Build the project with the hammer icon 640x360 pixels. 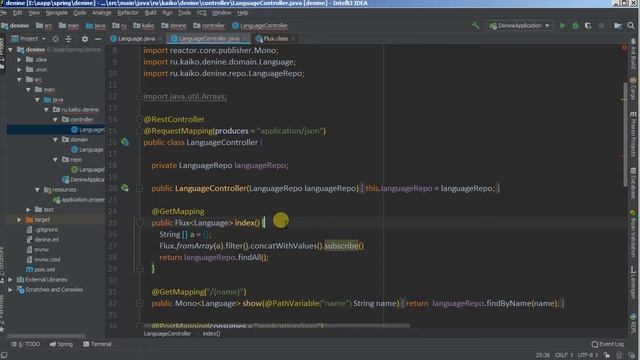pos(476,25)
